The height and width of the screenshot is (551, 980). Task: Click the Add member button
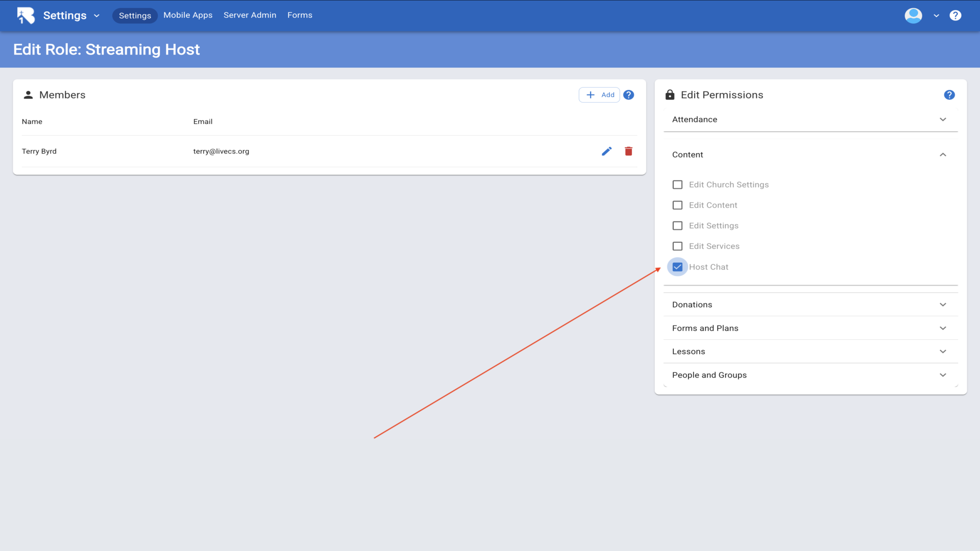click(599, 95)
